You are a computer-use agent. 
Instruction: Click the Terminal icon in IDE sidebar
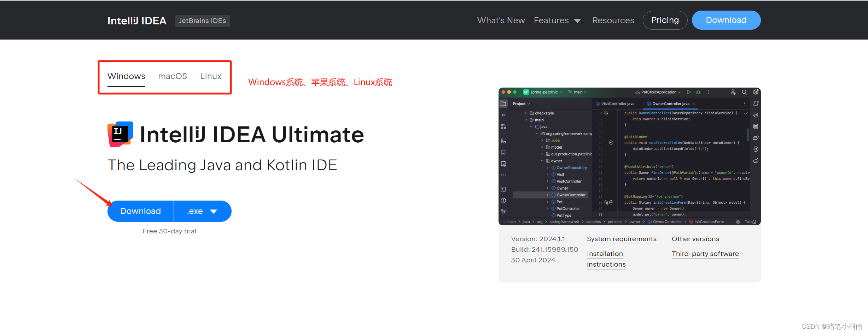coord(503,189)
